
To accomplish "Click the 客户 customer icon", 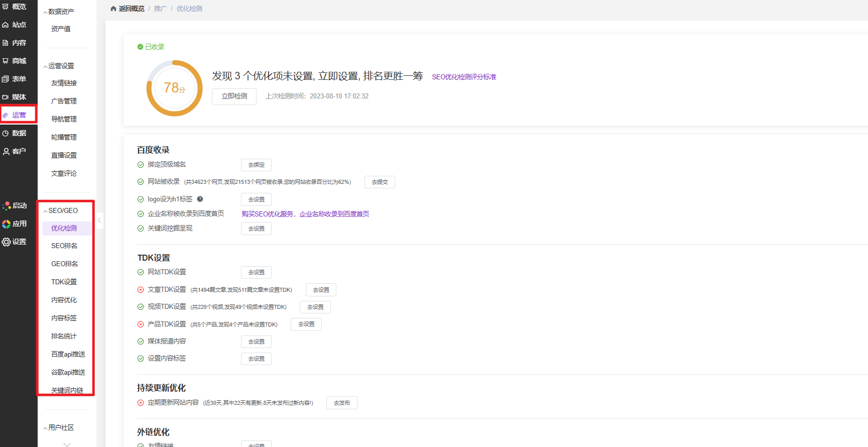I will point(6,151).
